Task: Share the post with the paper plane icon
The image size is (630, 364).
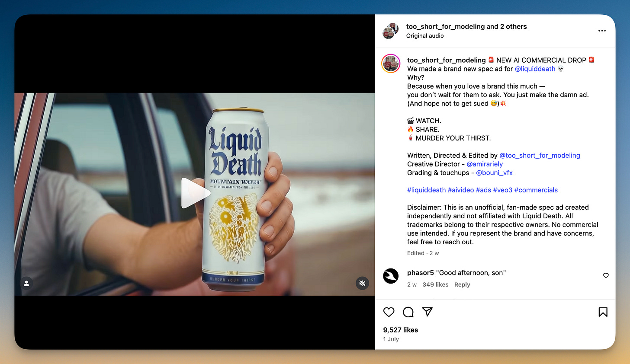Action: point(427,312)
